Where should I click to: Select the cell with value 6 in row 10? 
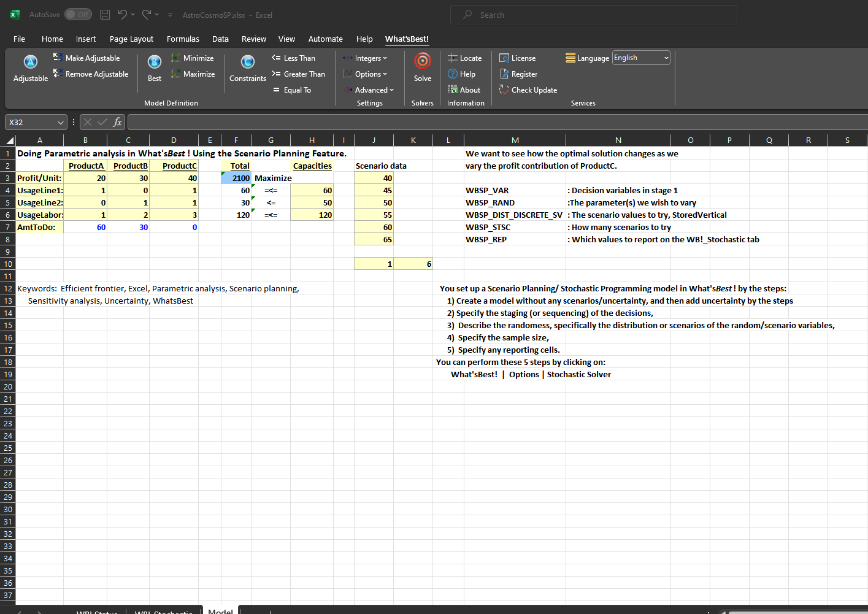point(413,264)
